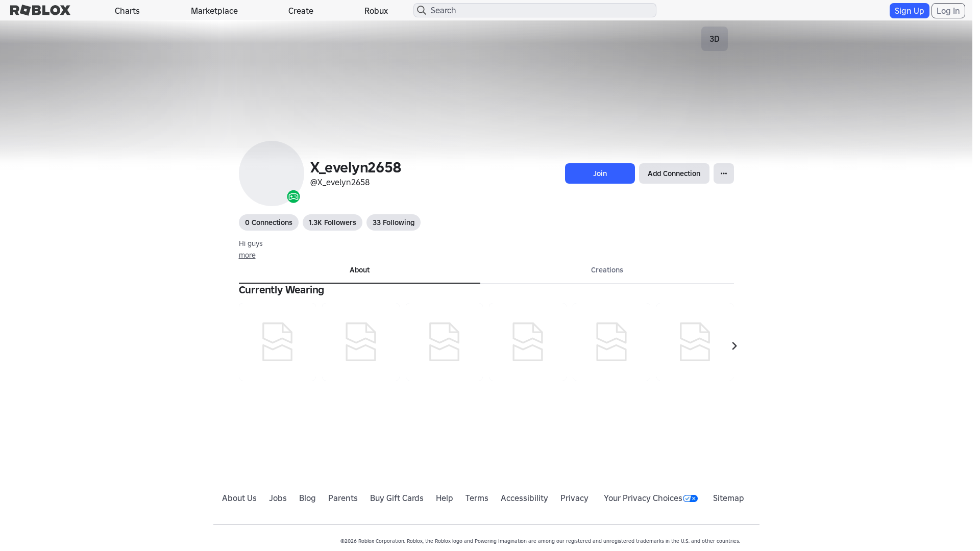This screenshot has width=980, height=551.
Task: Switch to the Creations tab
Action: [607, 270]
